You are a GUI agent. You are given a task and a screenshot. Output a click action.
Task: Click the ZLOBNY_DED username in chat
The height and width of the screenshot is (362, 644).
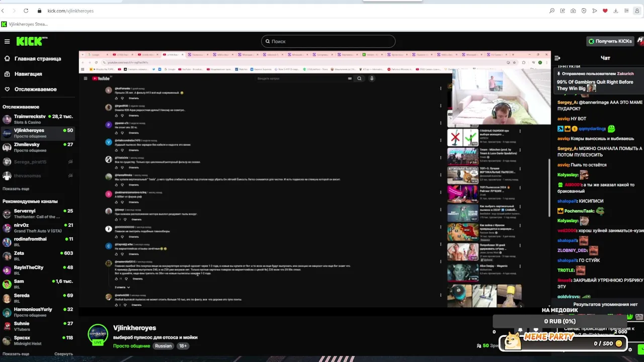pos(572,250)
